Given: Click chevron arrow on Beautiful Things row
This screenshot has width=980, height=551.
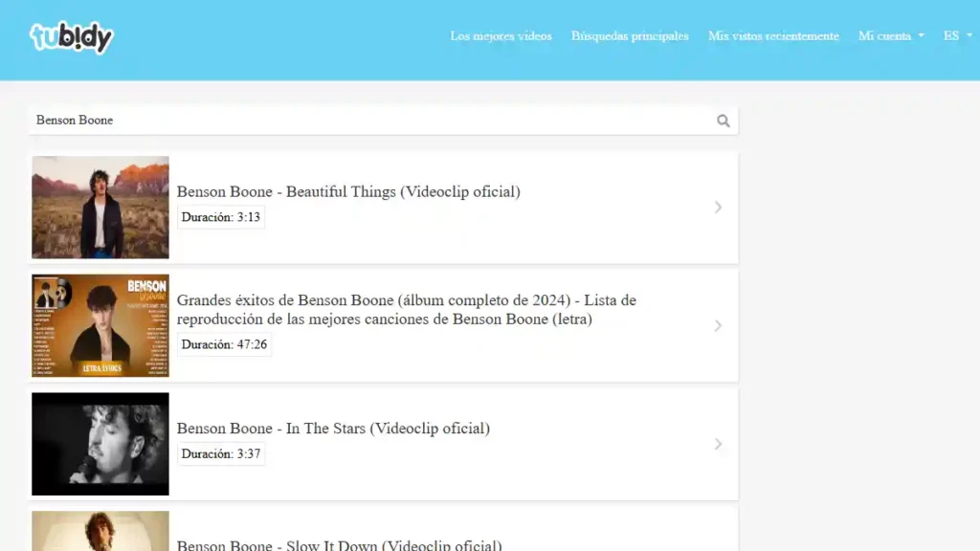Looking at the screenshot, I should pos(718,208).
